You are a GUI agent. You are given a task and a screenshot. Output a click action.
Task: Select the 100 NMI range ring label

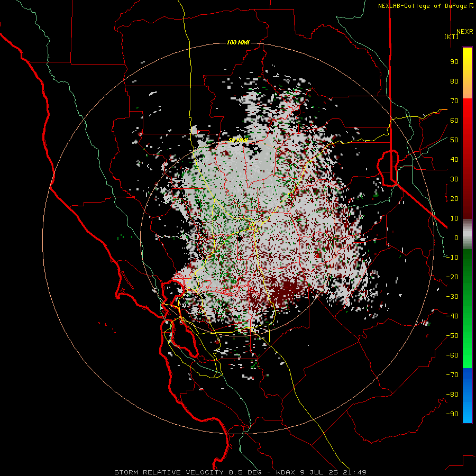click(238, 42)
